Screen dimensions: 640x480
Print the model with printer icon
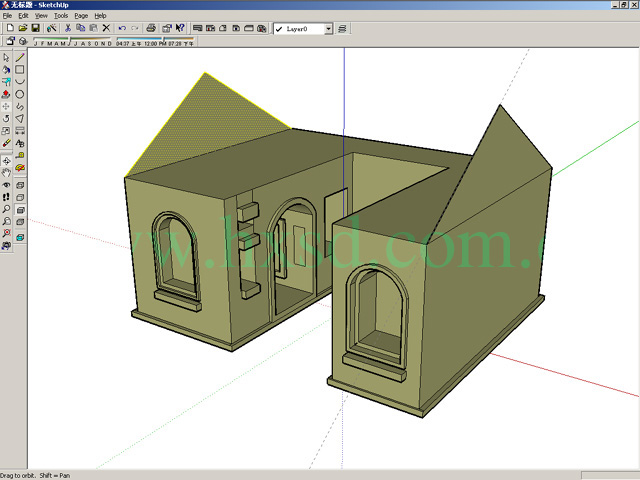pos(151,28)
